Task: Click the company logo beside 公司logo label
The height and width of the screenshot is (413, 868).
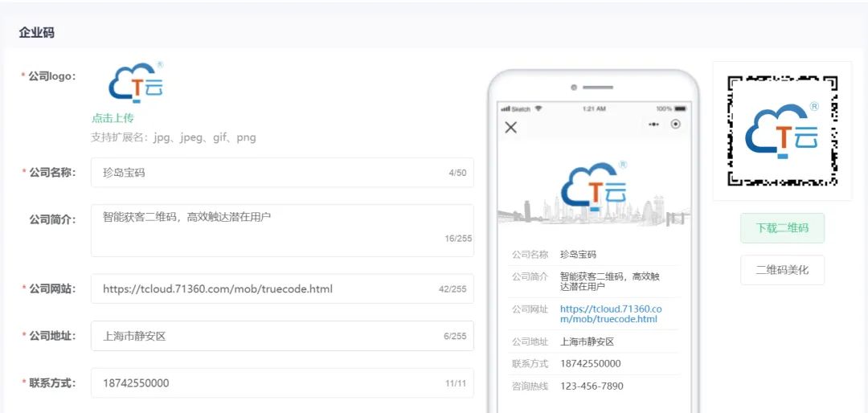Action: (137, 84)
